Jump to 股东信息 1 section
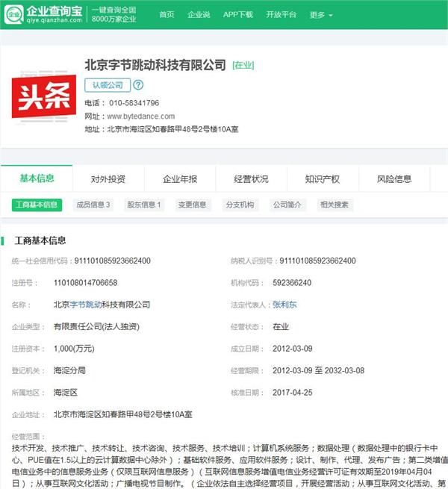 (144, 205)
